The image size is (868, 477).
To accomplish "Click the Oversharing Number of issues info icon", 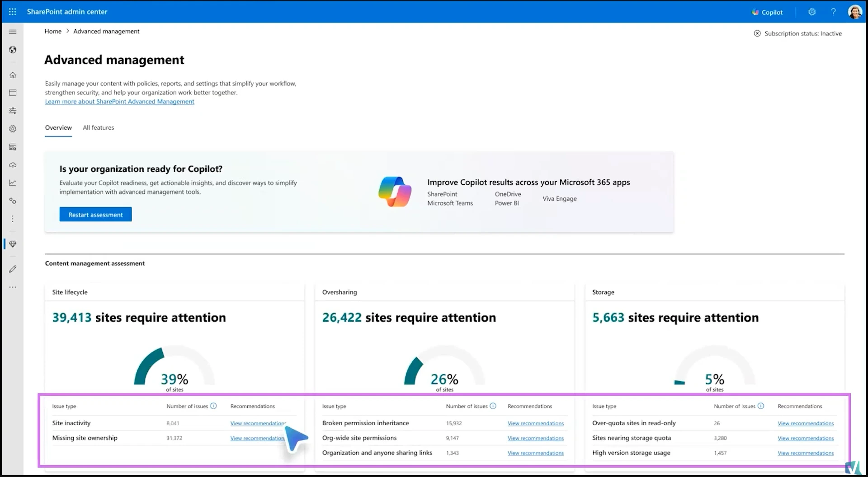I will pyautogui.click(x=493, y=406).
